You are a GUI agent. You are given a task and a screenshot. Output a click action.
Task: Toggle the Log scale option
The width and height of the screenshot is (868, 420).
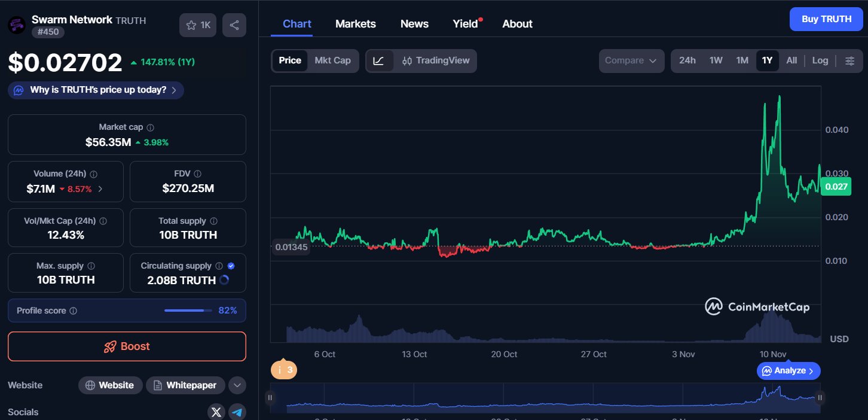pos(820,60)
